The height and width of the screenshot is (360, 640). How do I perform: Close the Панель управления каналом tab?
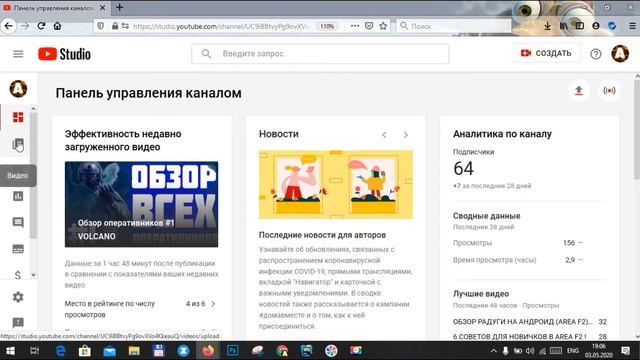[x=102, y=8]
